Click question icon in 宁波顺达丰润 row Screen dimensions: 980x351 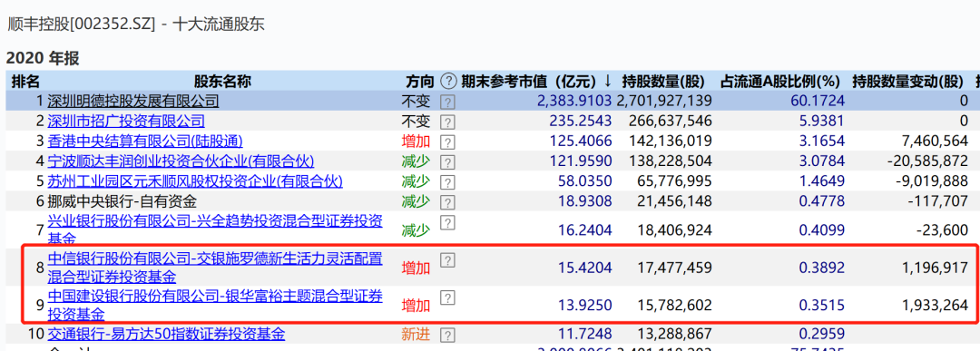point(447,162)
